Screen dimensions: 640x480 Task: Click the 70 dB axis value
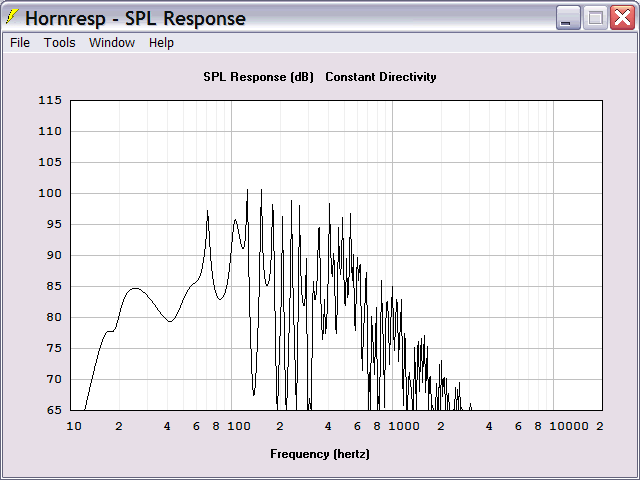[54, 379]
